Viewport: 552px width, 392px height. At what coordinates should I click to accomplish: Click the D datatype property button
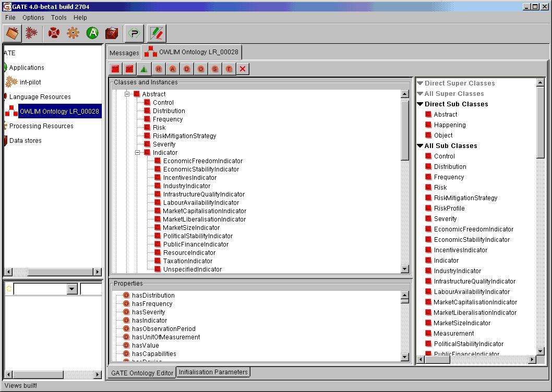tap(187, 69)
